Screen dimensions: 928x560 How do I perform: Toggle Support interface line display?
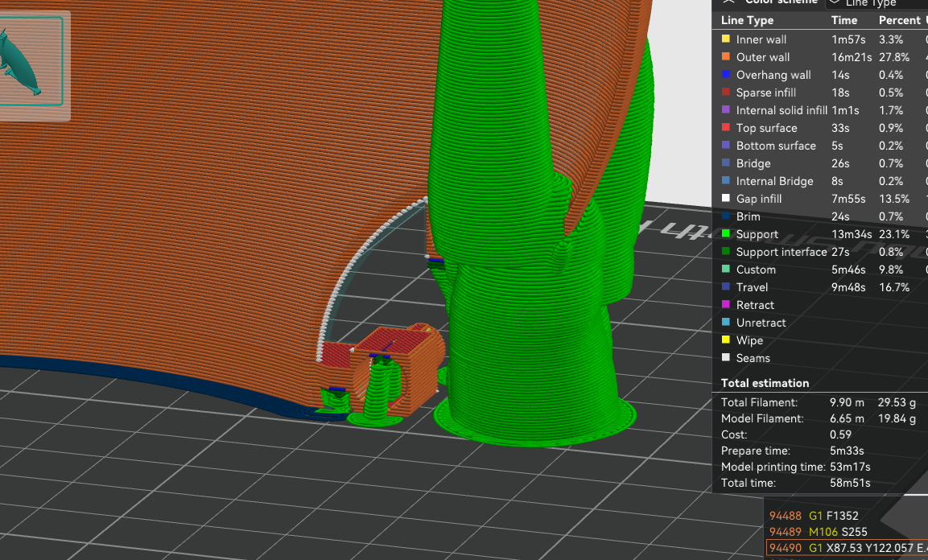point(781,252)
